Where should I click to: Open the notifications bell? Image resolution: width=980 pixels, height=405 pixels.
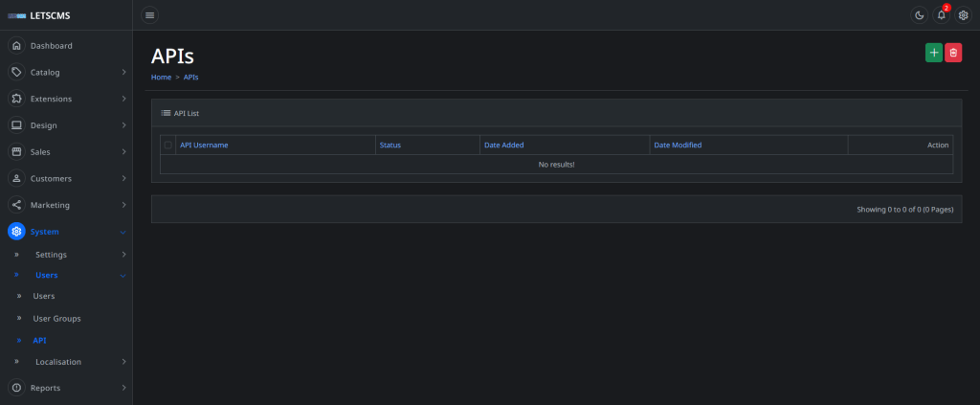tap(942, 15)
